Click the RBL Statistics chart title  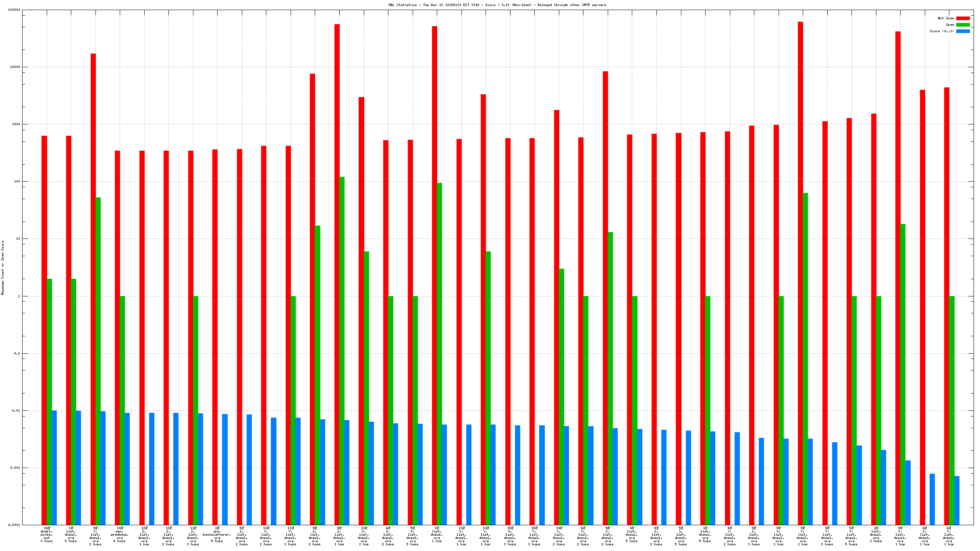click(497, 5)
